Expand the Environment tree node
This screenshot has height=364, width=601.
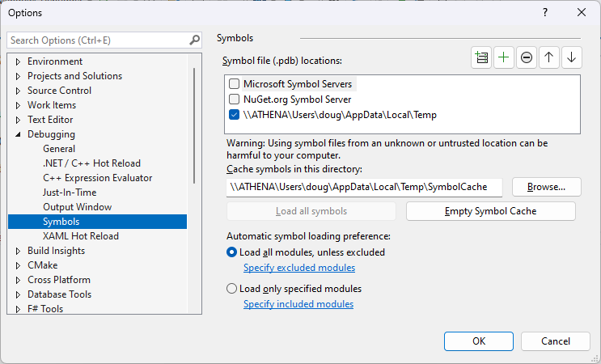click(x=19, y=61)
